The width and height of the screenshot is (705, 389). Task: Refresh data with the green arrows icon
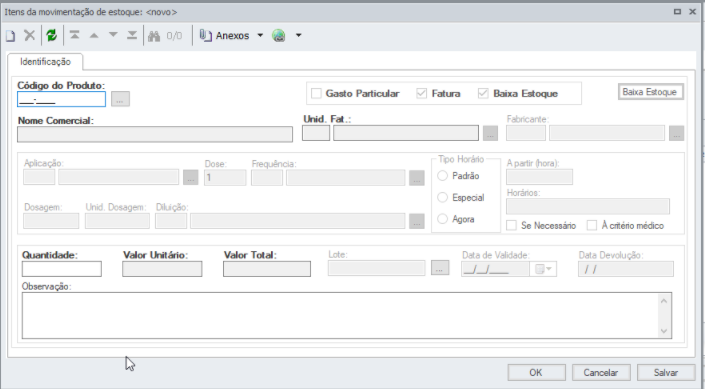tap(52, 35)
